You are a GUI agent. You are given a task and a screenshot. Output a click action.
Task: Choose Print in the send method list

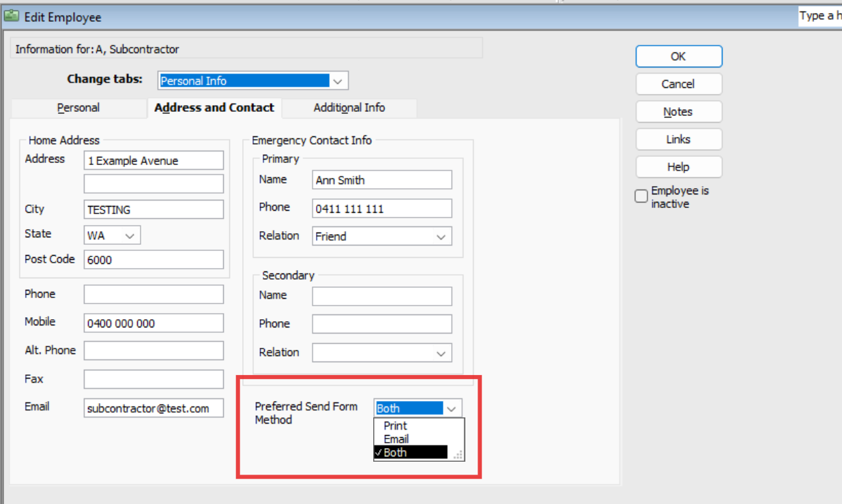pos(396,426)
